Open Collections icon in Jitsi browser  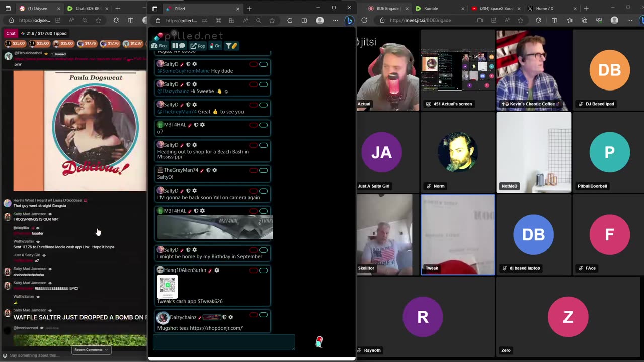pyautogui.click(x=584, y=20)
